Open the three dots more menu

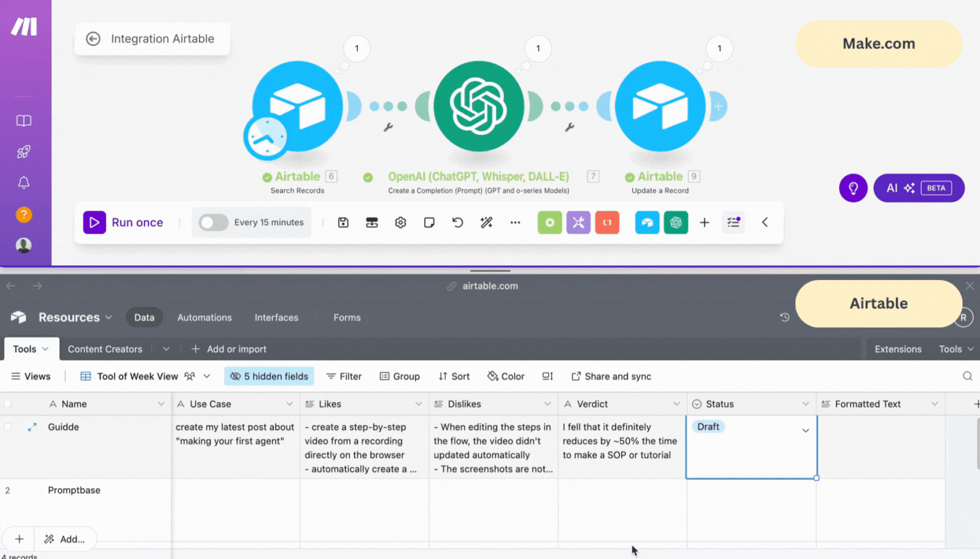pos(515,223)
